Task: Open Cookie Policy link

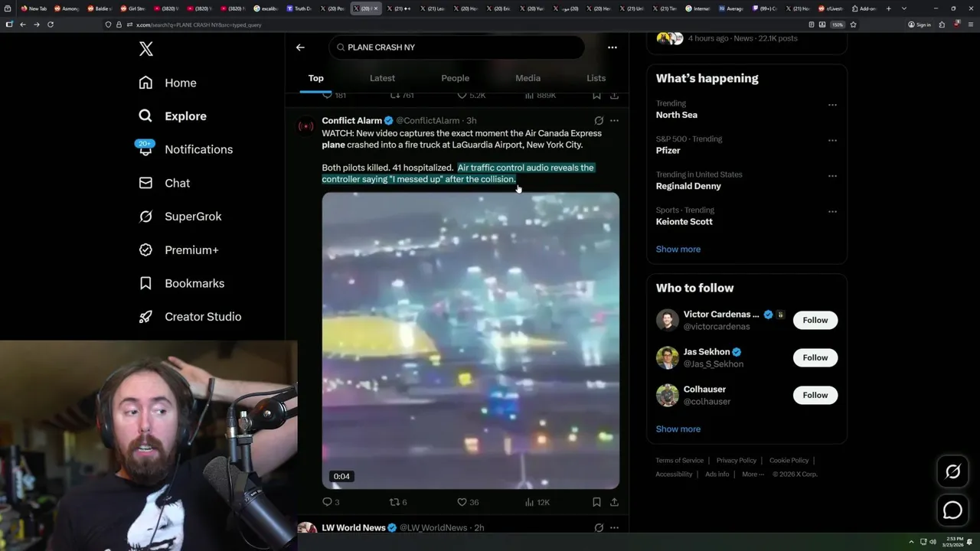Action: [789, 461]
